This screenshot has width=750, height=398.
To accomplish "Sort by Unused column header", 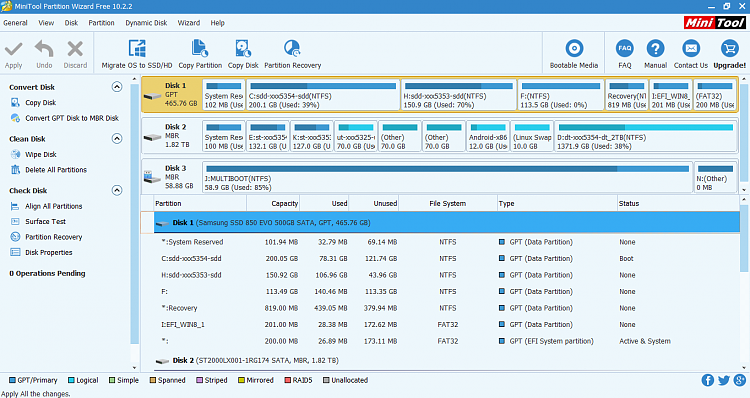I will (374, 203).
